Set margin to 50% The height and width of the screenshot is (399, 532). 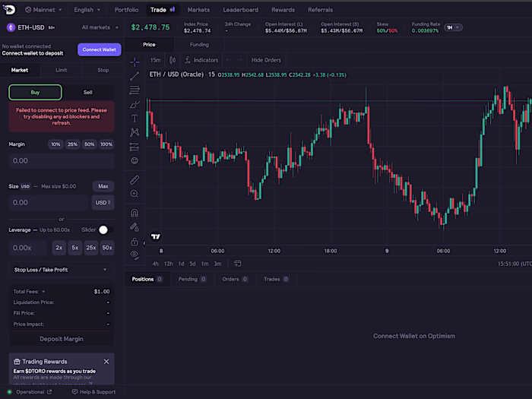(89, 144)
